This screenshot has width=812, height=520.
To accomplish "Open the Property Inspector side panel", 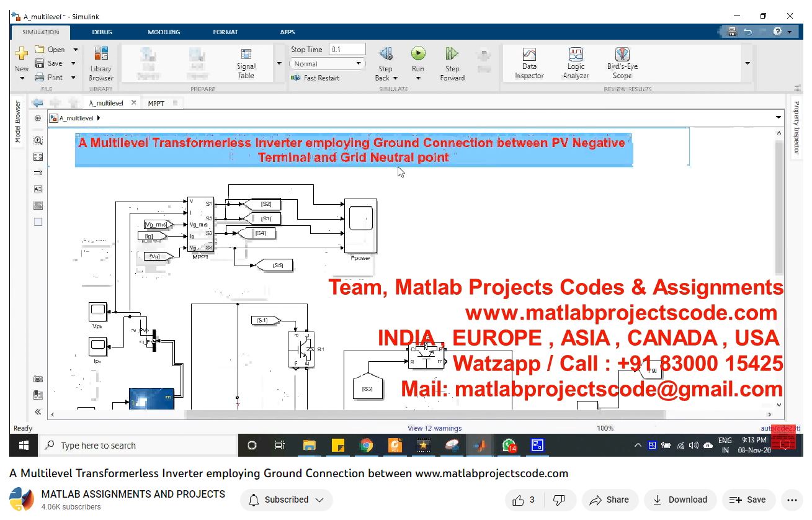I will (797, 127).
